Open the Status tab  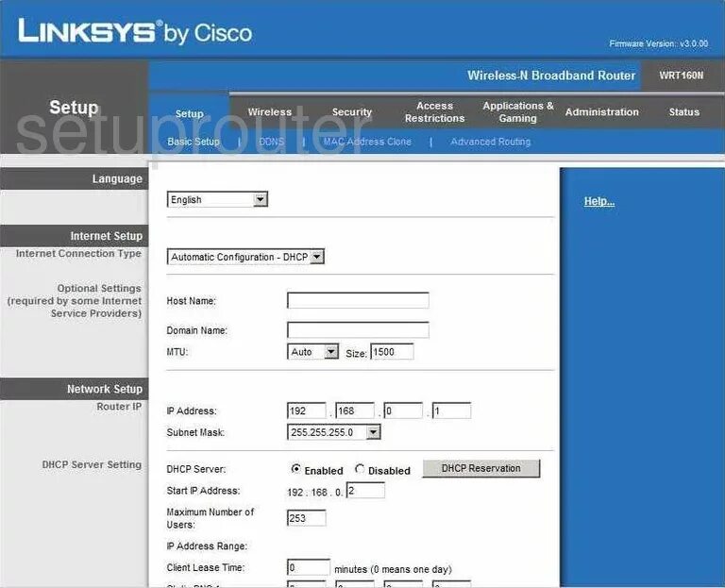click(x=683, y=112)
